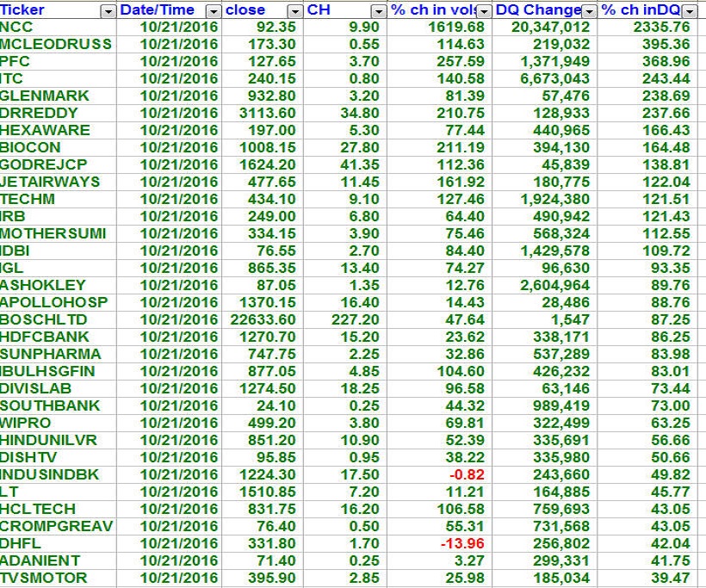Click the Date/Time cell for the ITC row
The image size is (706, 588).
[x=179, y=78]
